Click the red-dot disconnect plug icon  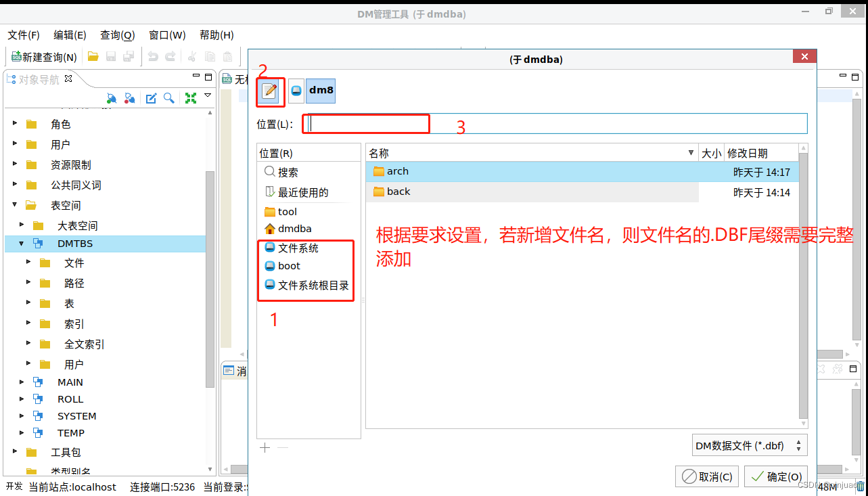130,99
